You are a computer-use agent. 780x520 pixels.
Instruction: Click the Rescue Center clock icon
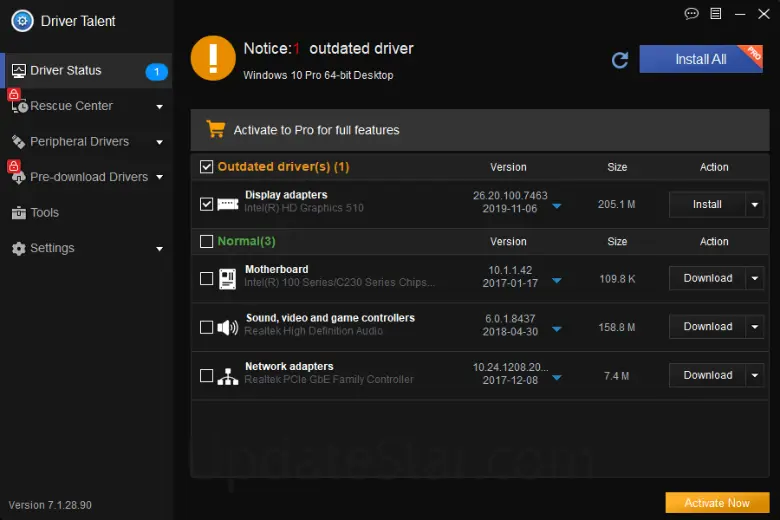20,106
